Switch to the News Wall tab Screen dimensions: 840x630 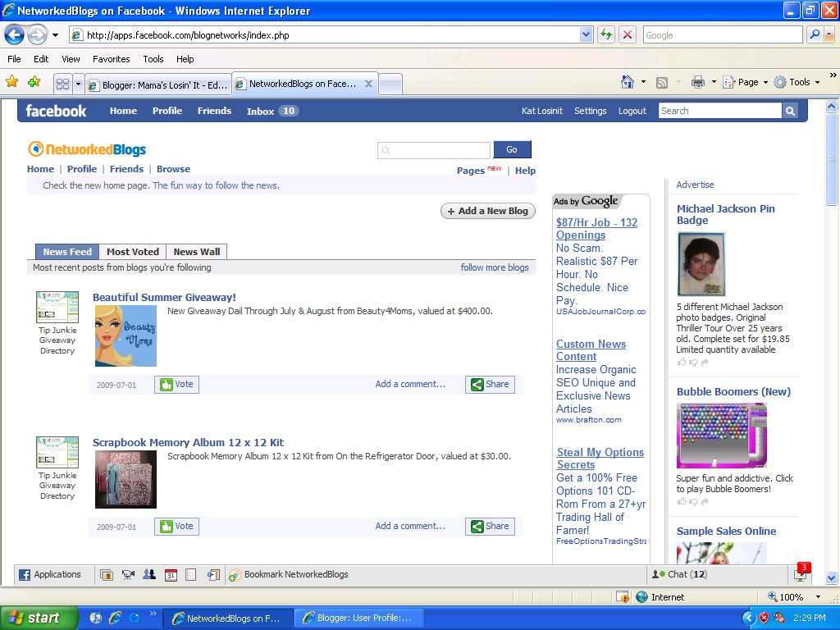[x=197, y=252]
